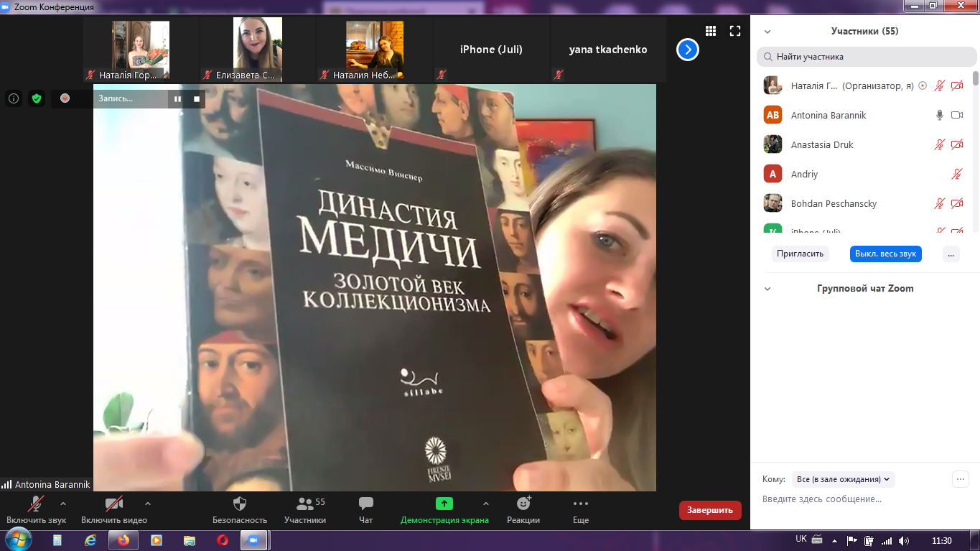Screen dimensions: 980x551
Task: Click Bohdan Peschanscky's muted microphone icon
Action: [x=939, y=203]
